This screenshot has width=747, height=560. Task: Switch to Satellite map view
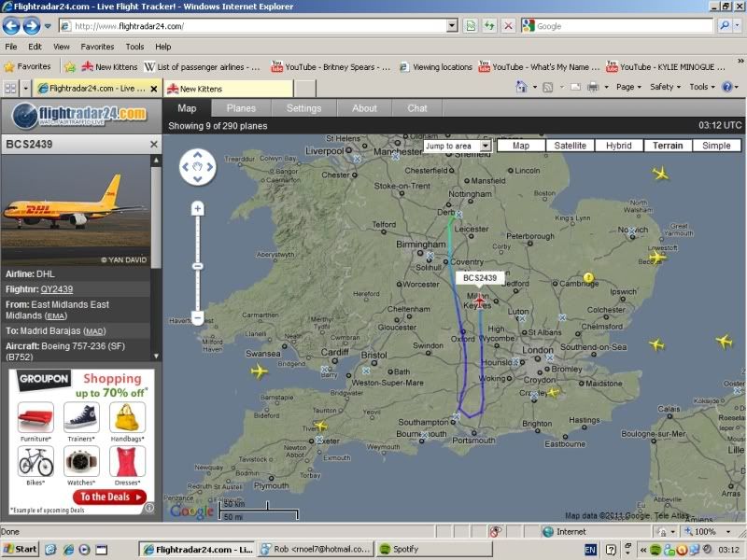[x=570, y=145]
